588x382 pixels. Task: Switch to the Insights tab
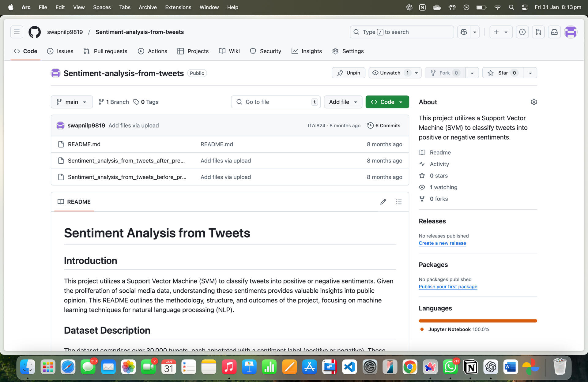(x=307, y=51)
